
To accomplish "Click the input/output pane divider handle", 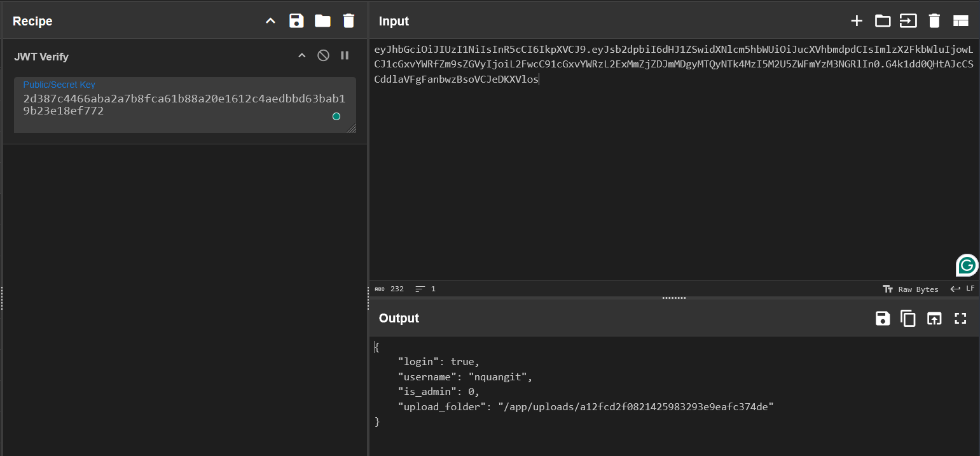I will point(674,298).
